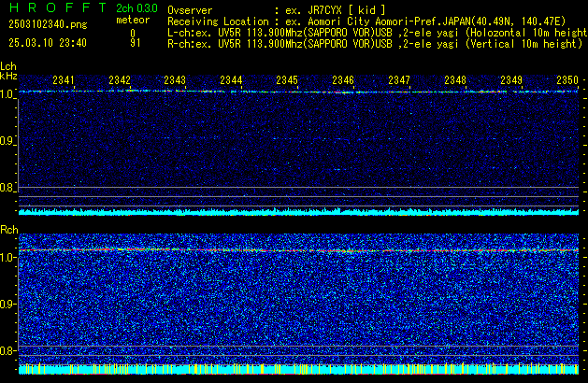Image resolution: width=588 pixels, height=383 pixels.
Task: Click time marker 2350 on Lch axis
Action: click(x=567, y=80)
